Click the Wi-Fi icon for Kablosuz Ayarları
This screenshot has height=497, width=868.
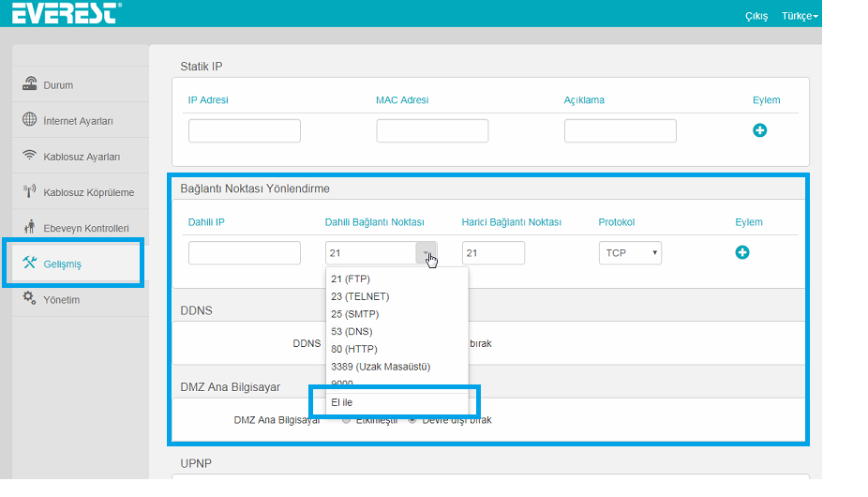pyautogui.click(x=29, y=155)
